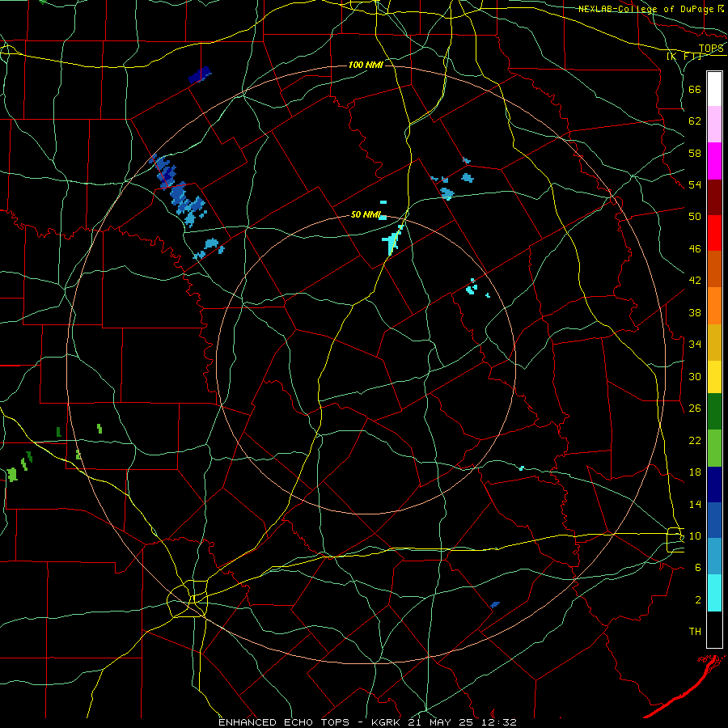Click the legend value "50"
The image size is (728, 728).
click(x=695, y=217)
